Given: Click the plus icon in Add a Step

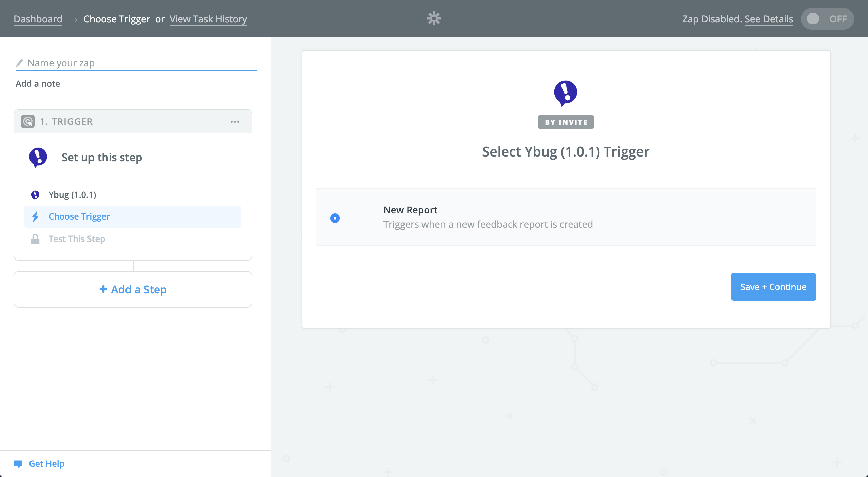Looking at the screenshot, I should point(103,289).
